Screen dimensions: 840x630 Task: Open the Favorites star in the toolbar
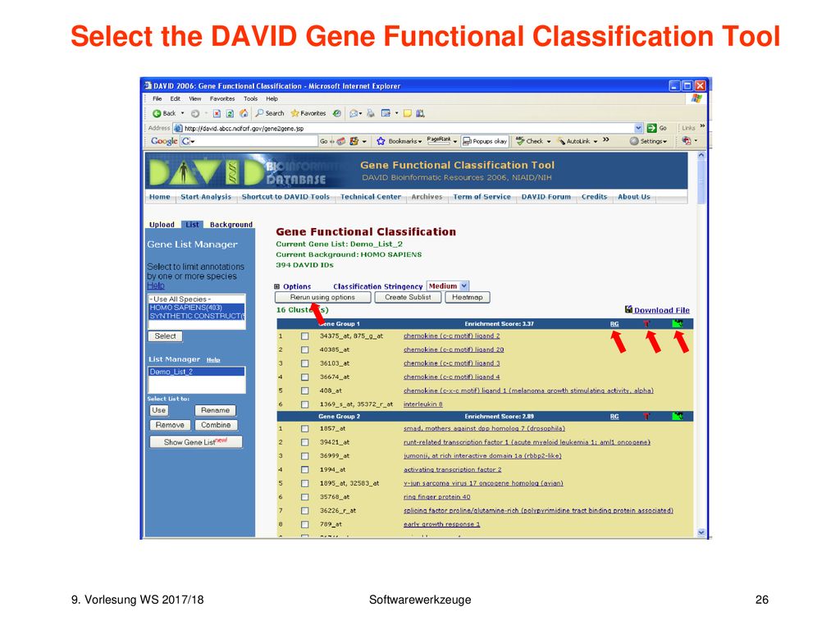pyautogui.click(x=294, y=113)
